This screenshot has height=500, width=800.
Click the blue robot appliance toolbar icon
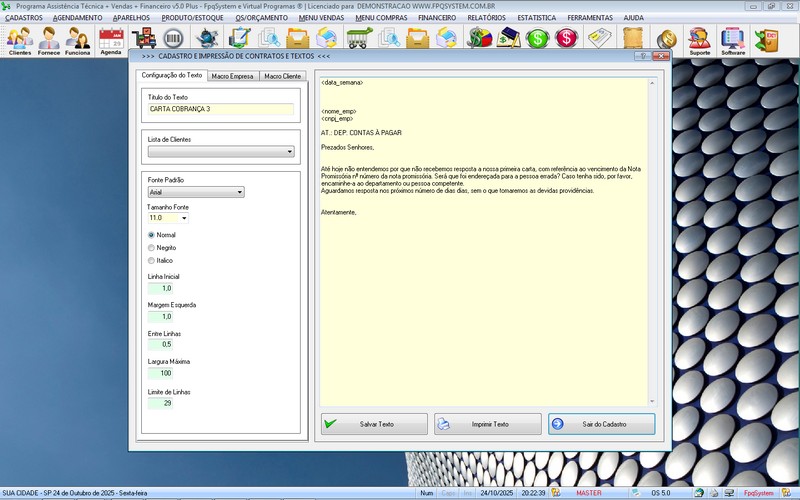(207, 38)
